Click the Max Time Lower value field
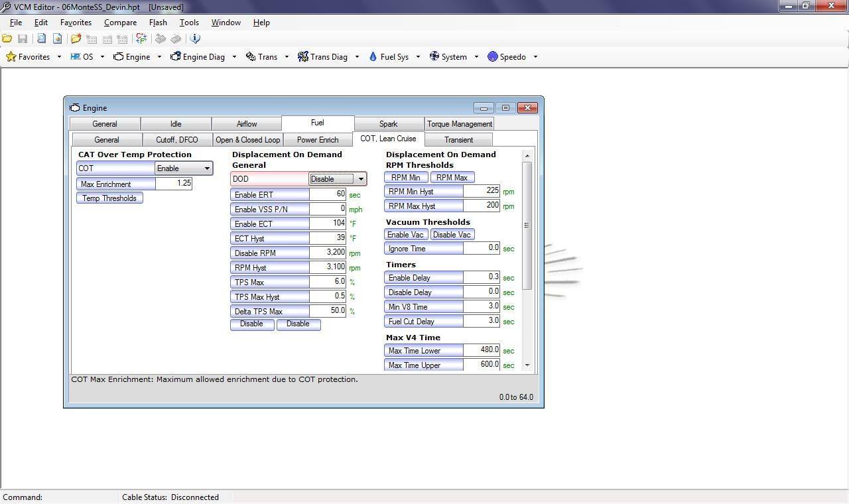 coord(482,350)
